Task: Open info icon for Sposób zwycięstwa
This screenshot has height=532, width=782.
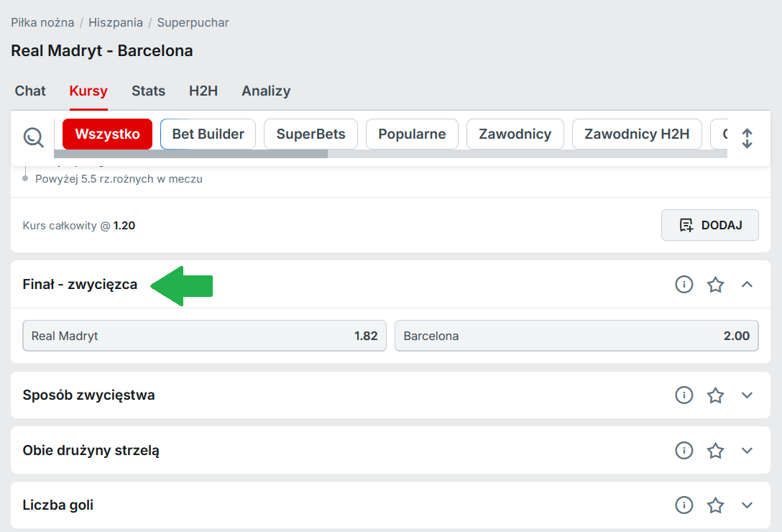Action: click(684, 395)
